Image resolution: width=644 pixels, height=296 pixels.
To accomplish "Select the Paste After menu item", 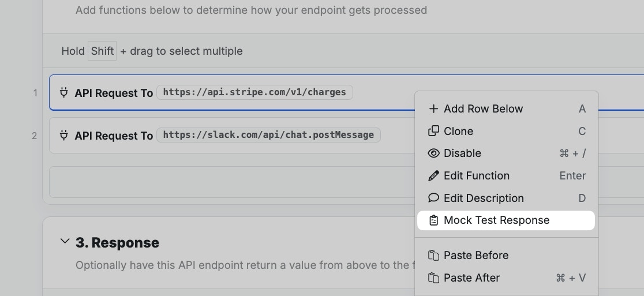I will click(471, 278).
